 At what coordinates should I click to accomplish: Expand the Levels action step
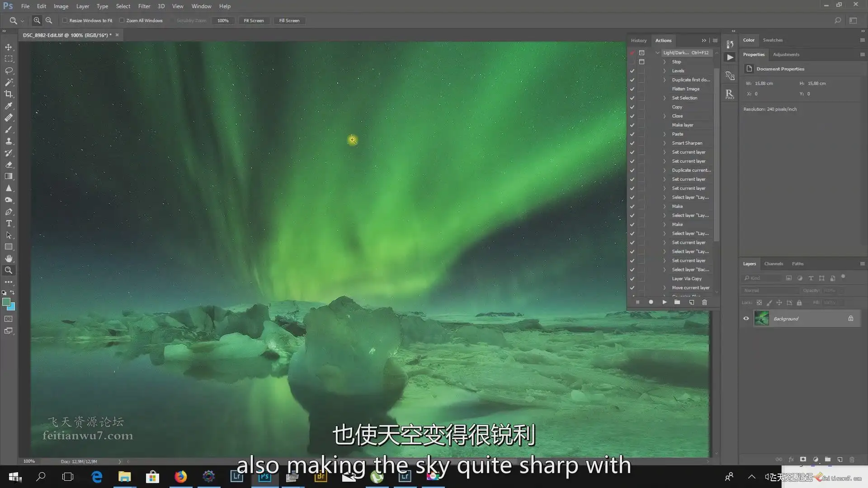pyautogui.click(x=665, y=70)
